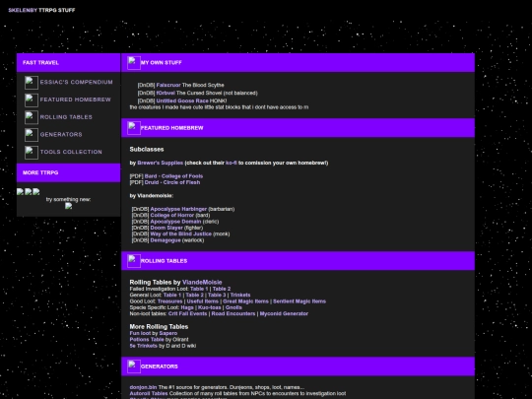This screenshot has width=532, height=399.
Task: Open the Myconid Generator link
Action: [x=284, y=314]
